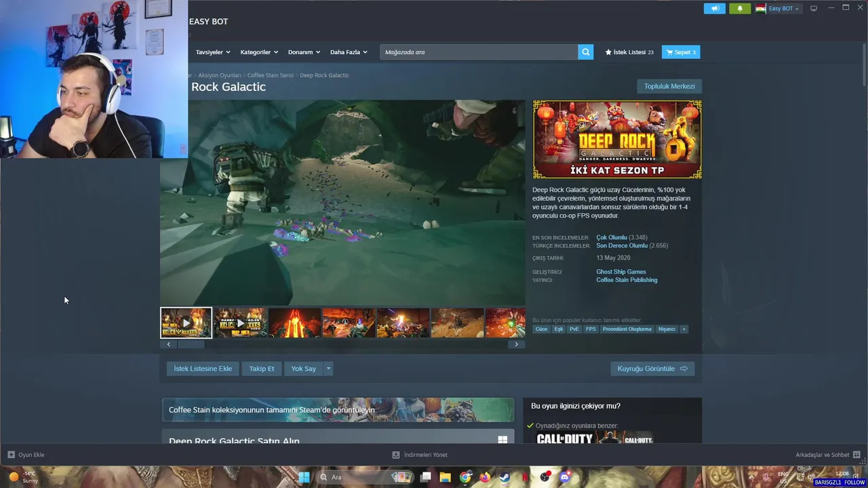Open the Sepet shopping cart
Viewport: 868px width, 488px height.
[681, 52]
